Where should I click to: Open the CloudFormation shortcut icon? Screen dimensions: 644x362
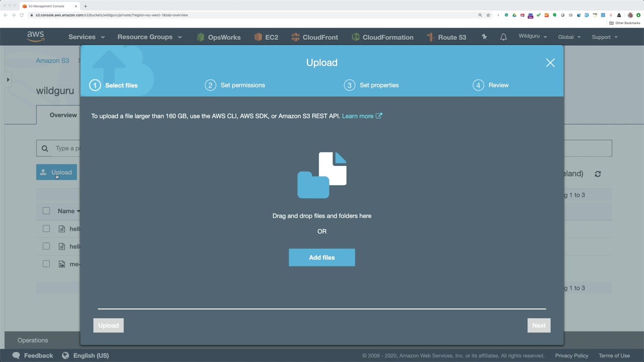click(x=356, y=37)
